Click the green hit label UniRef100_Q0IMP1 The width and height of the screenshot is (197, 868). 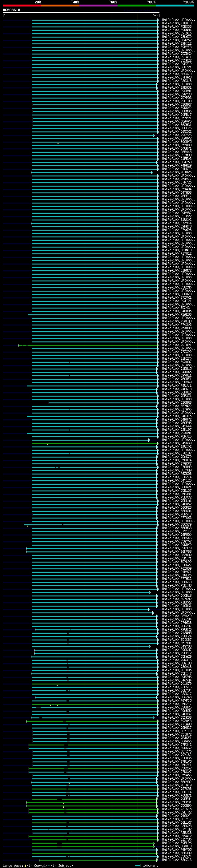coord(177,345)
